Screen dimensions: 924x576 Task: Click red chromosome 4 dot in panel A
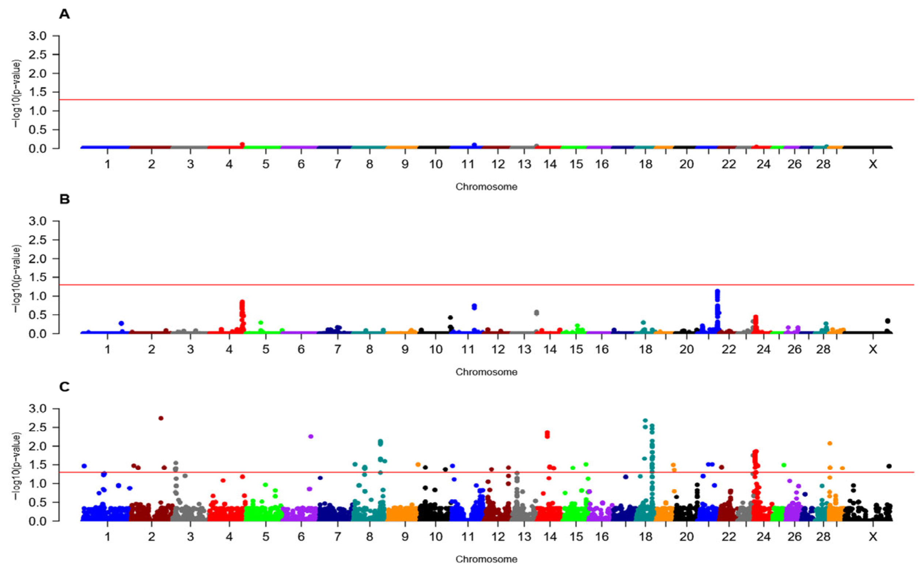pyautogui.click(x=242, y=144)
